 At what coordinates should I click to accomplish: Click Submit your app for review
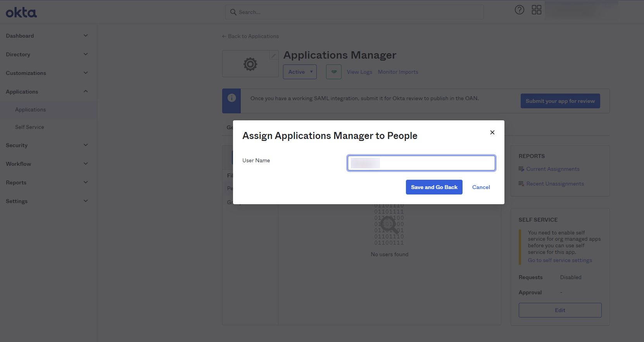[x=560, y=101]
